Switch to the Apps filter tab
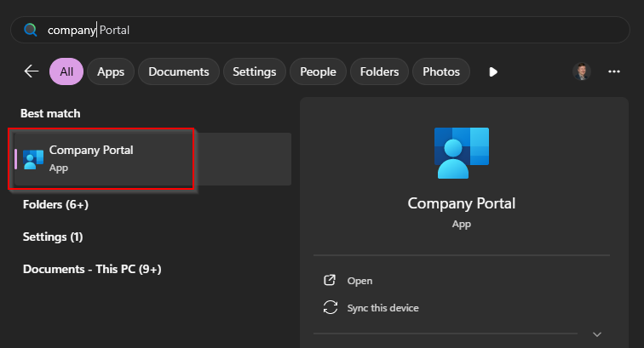 [111, 71]
